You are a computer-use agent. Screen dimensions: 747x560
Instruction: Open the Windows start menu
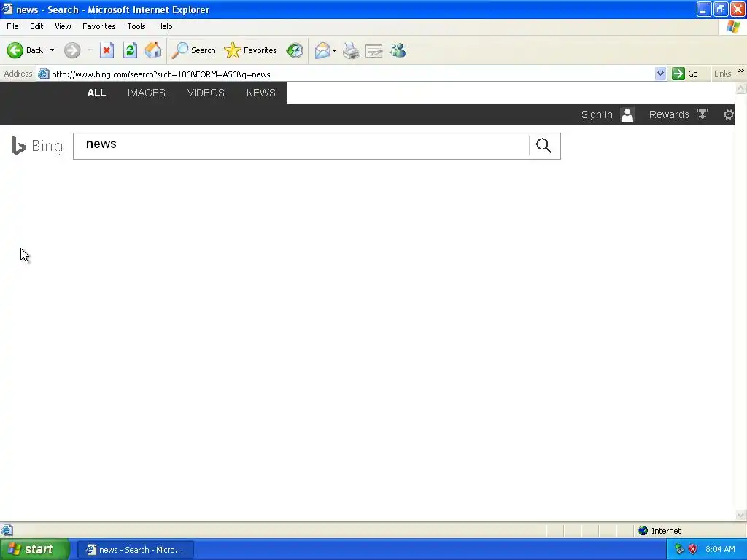tap(34, 550)
